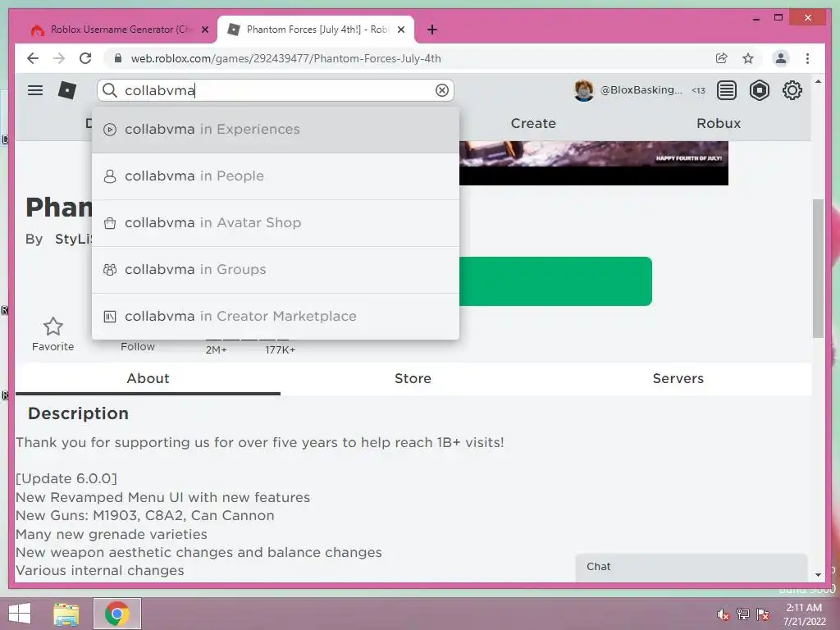Viewport: 840px width, 630px height.
Task: Clear the Roblox search text
Action: [442, 90]
